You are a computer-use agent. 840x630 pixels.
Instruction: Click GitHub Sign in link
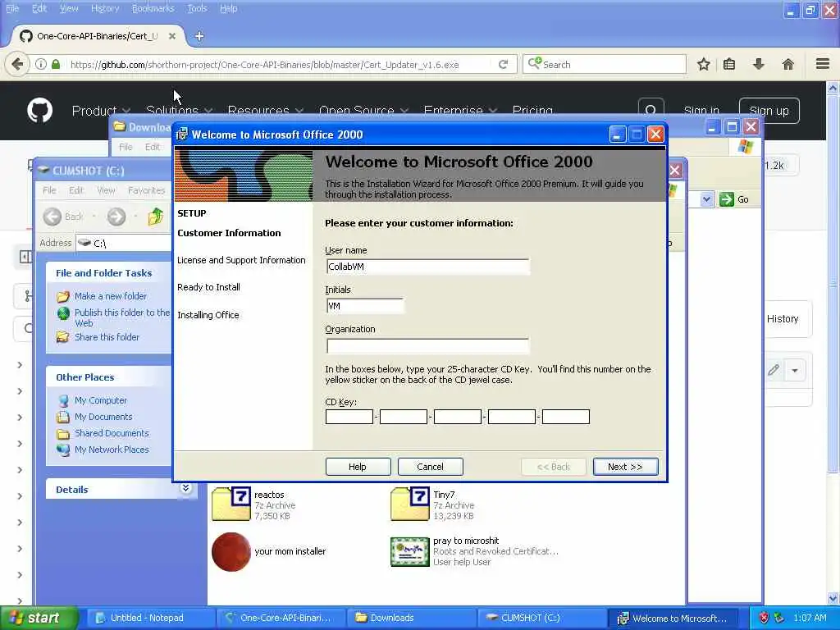pos(701,111)
